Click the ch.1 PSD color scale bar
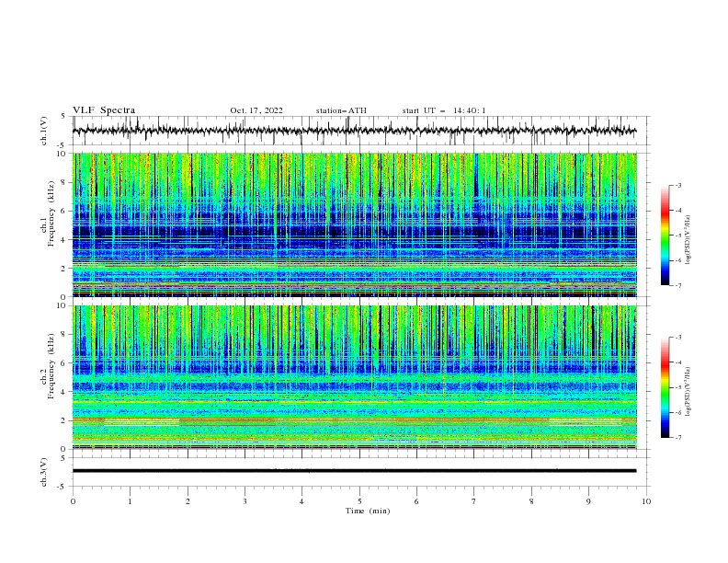Screen dimensions: 728x563 665,236
